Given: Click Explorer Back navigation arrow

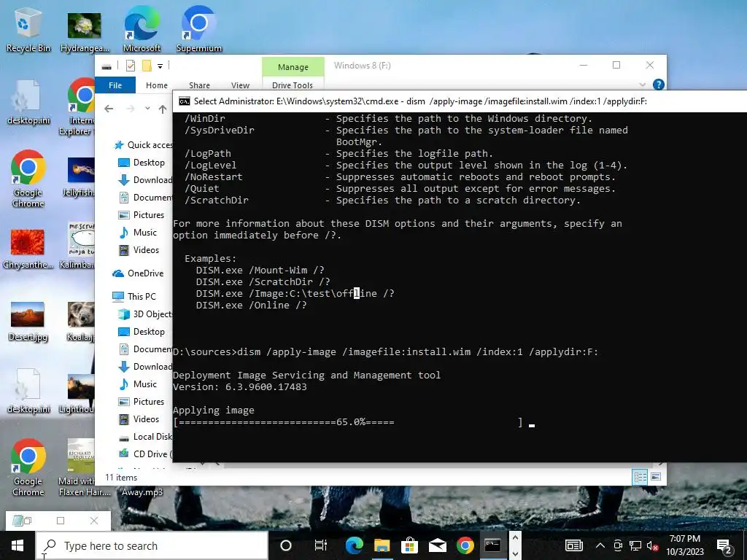Looking at the screenshot, I should (109, 109).
